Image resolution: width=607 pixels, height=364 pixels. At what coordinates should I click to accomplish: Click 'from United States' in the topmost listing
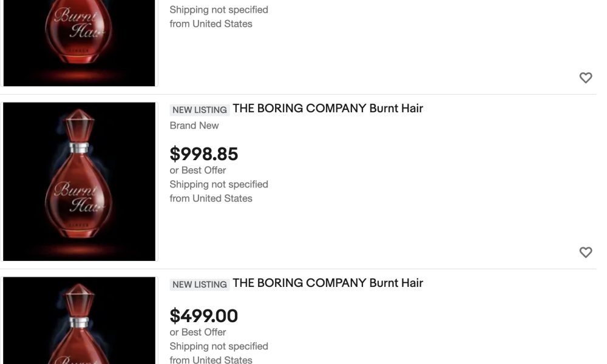(x=211, y=24)
